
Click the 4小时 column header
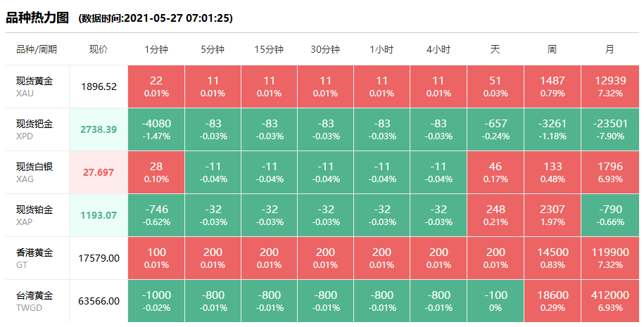pos(438,50)
